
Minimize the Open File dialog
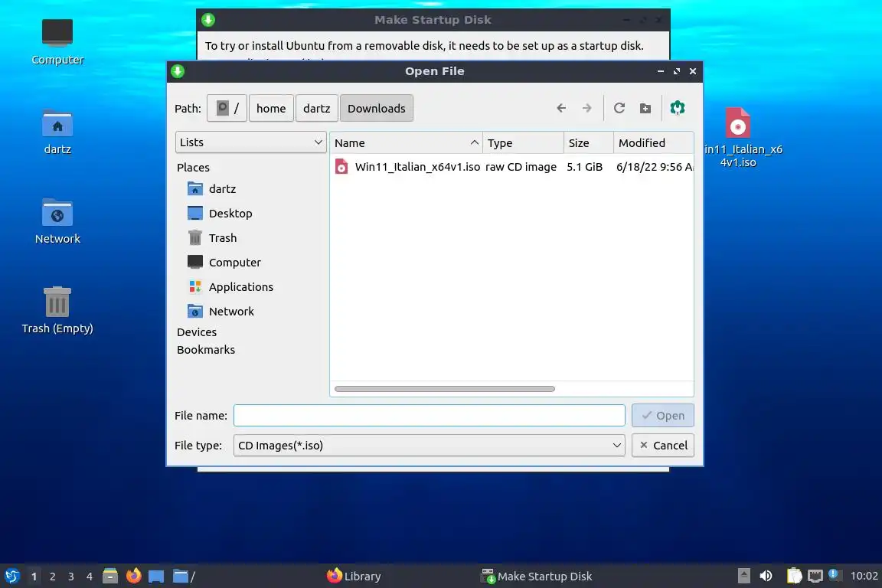661,71
